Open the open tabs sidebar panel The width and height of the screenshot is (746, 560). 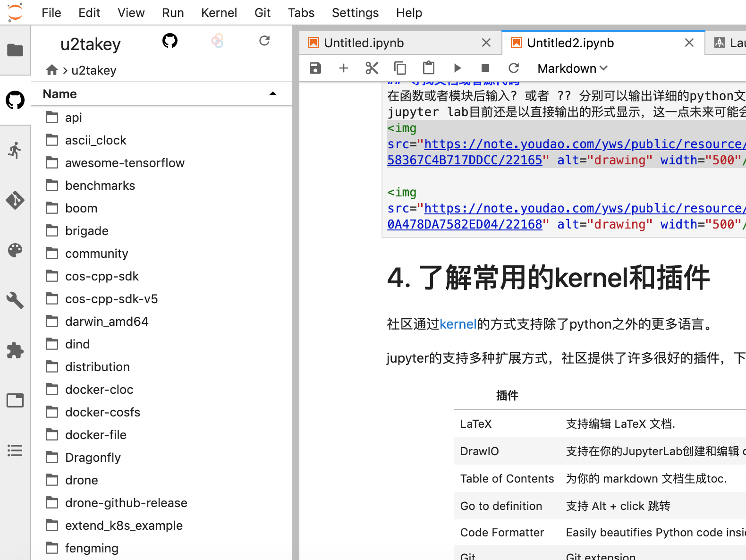click(x=15, y=400)
